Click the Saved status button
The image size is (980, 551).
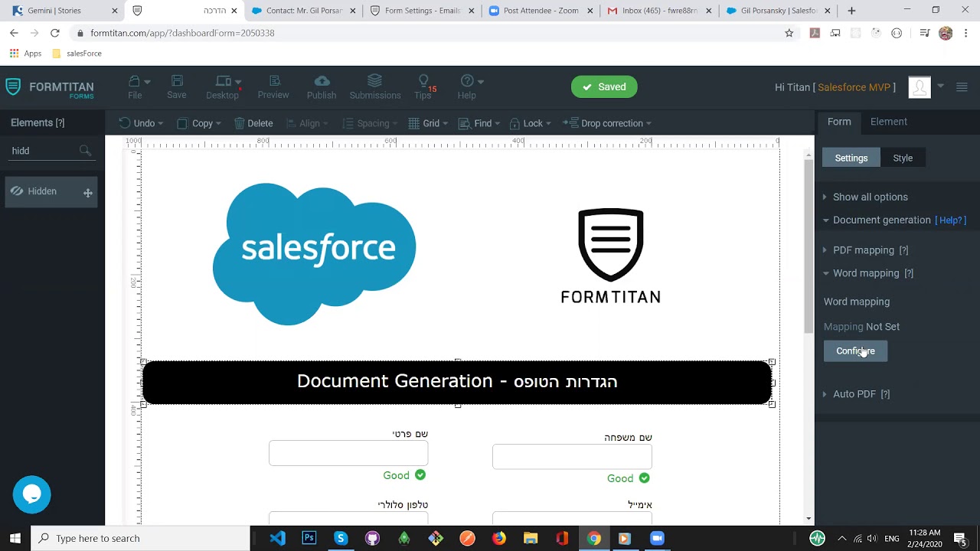tap(604, 86)
